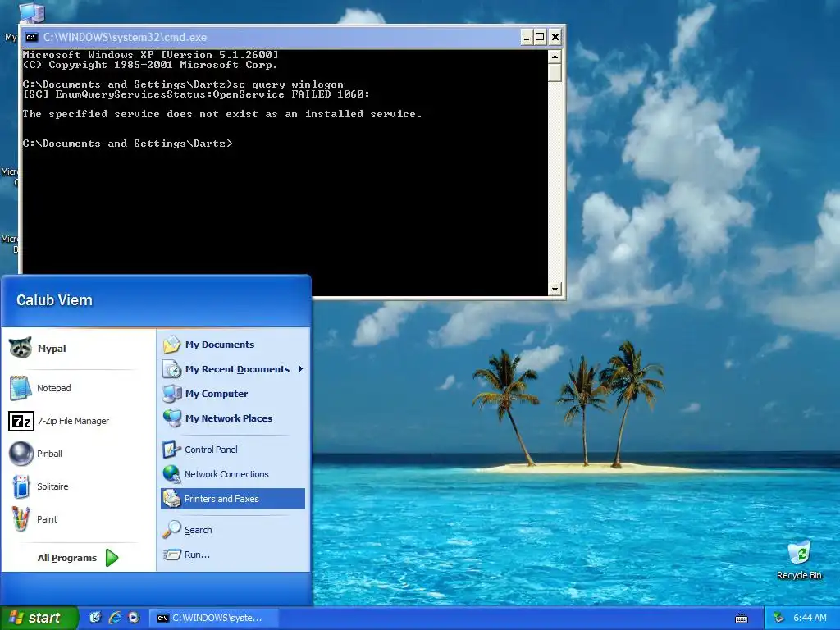The height and width of the screenshot is (630, 840).
Task: Click scroll down arrow in cmd window
Action: pos(555,290)
